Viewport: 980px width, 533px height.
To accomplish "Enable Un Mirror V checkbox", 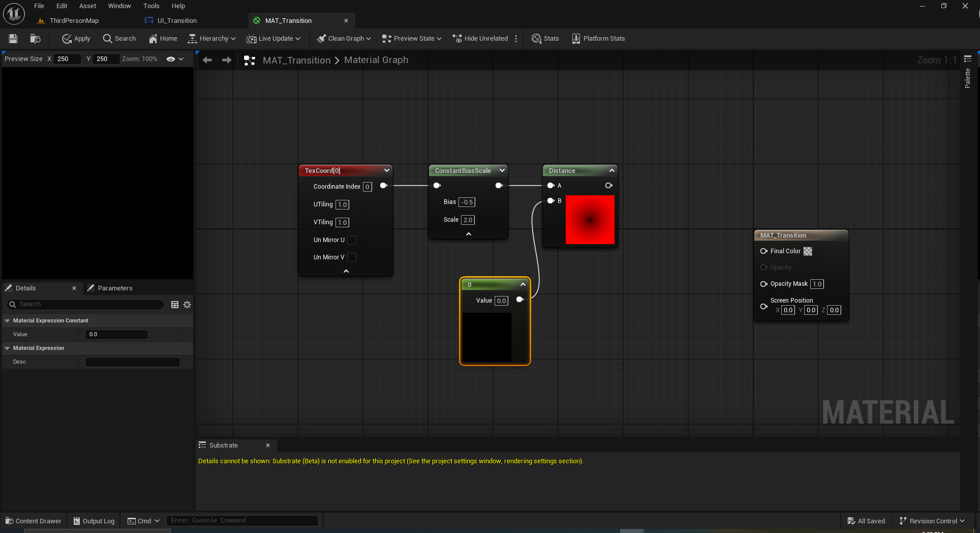I will tap(352, 257).
